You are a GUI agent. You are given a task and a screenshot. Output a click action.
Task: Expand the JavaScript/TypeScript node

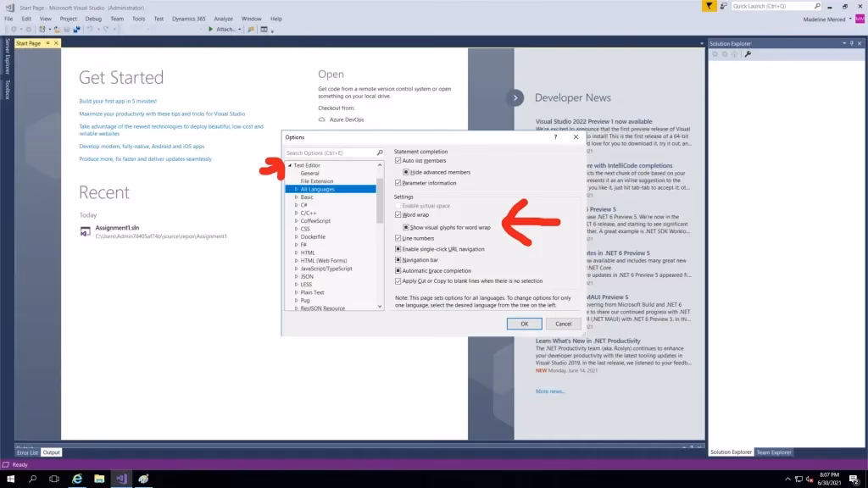coord(296,269)
